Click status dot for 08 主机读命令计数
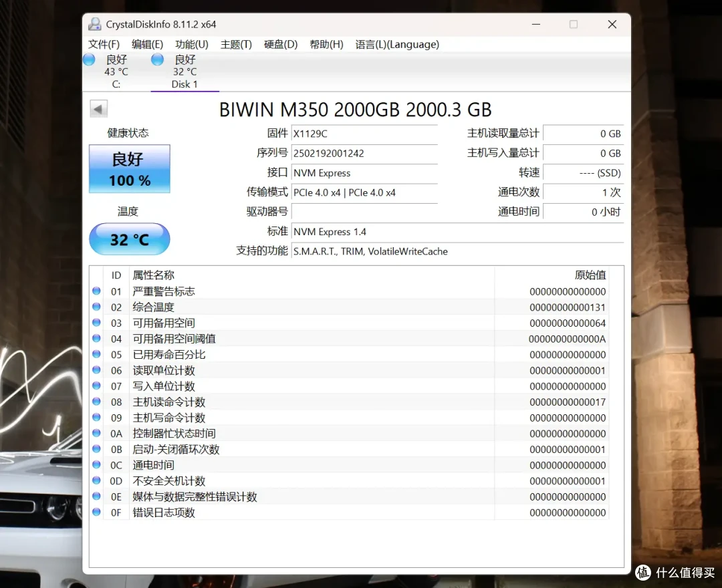722x588 pixels. [x=96, y=401]
